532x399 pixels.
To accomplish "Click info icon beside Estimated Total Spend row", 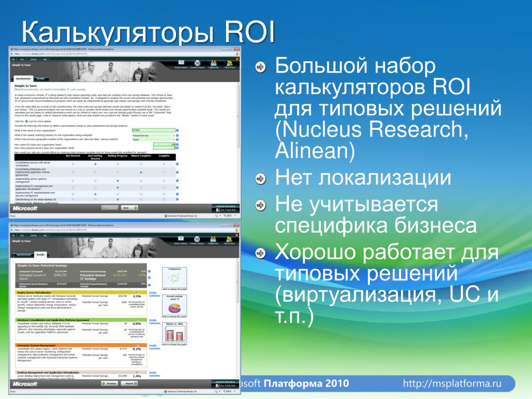I will tap(149, 271).
